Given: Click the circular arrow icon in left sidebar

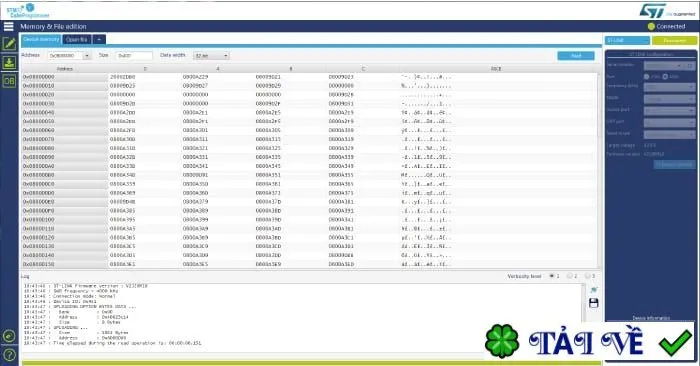Looking at the screenshot, I should [x=9, y=336].
